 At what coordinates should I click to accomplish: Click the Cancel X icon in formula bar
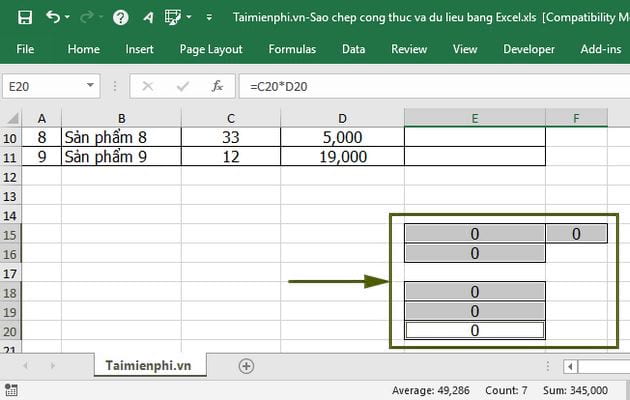click(x=147, y=86)
